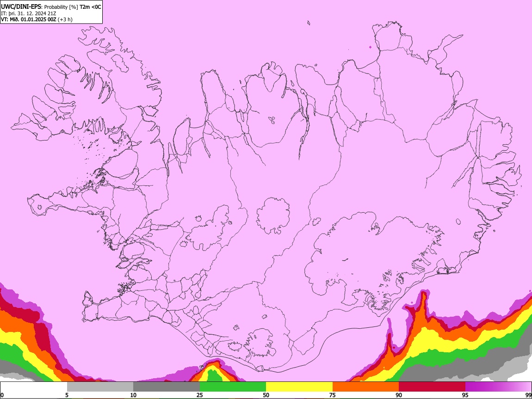
Task: Click the '75' legend tick label
Action: pyautogui.click(x=333, y=395)
